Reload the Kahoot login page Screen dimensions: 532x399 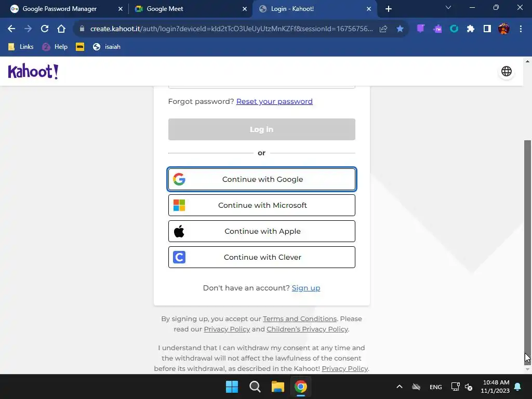tap(45, 29)
